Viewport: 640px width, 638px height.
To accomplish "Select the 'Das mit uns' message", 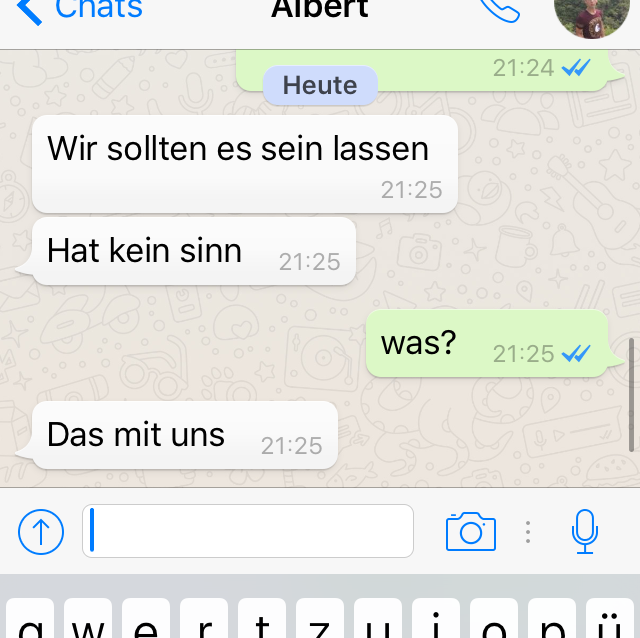I will click(185, 435).
